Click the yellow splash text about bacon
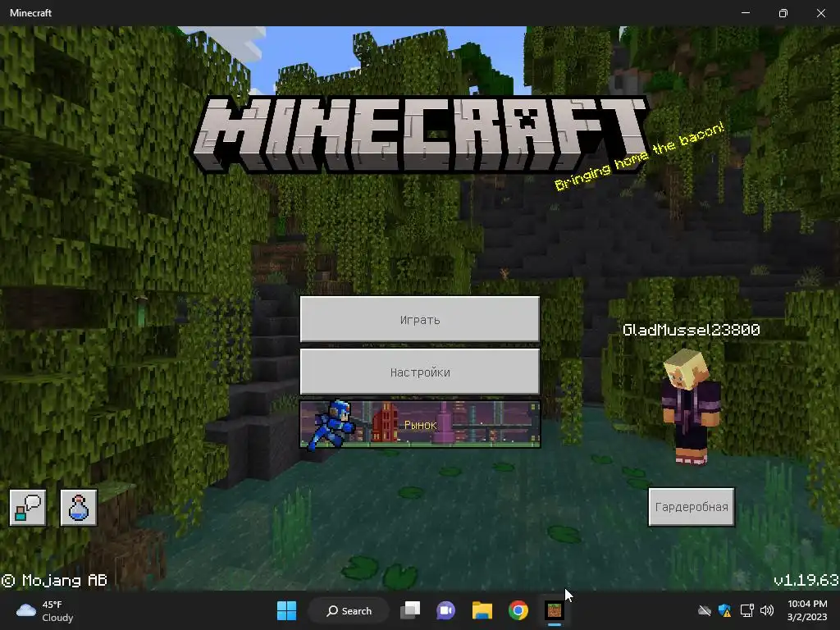Image resolution: width=840 pixels, height=630 pixels. coord(639,156)
